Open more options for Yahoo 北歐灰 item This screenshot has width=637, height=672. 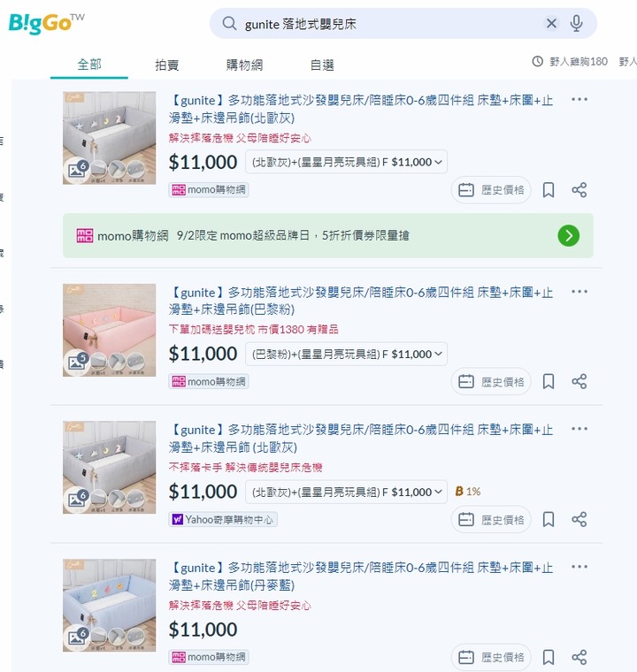click(x=579, y=429)
